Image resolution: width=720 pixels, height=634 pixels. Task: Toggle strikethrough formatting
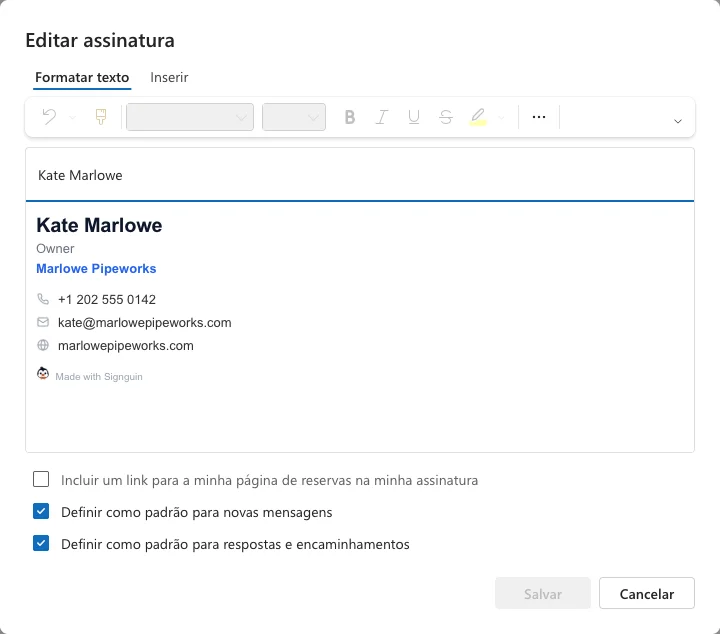[445, 118]
